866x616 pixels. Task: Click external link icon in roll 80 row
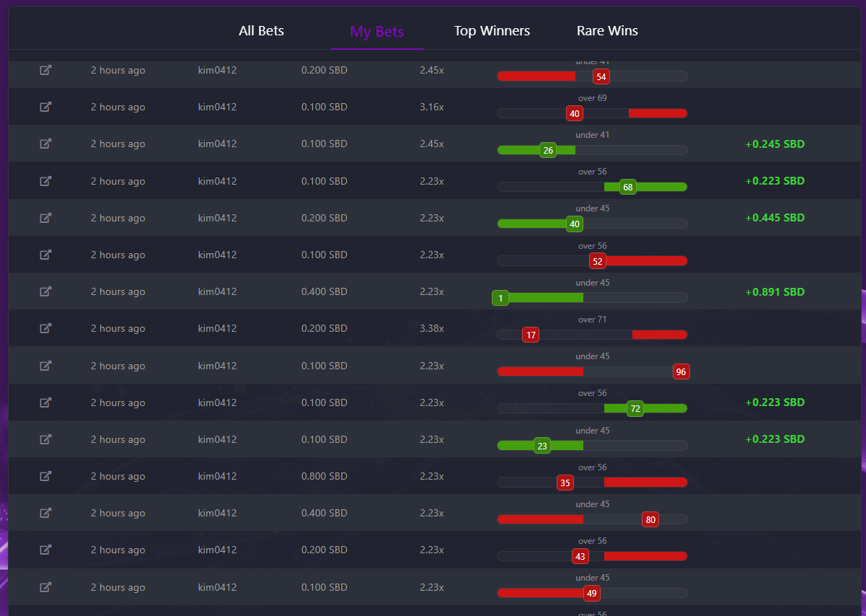click(x=45, y=513)
